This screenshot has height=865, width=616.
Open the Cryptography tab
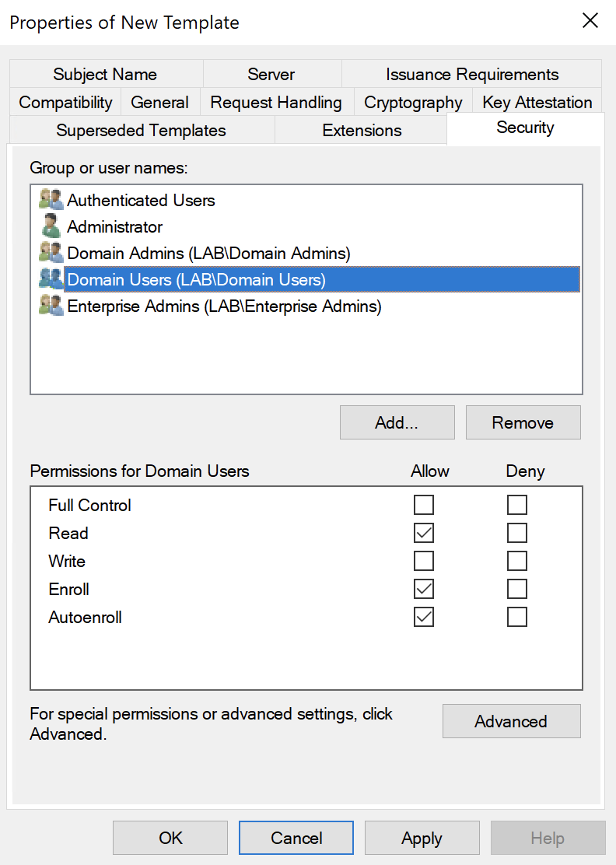click(413, 103)
